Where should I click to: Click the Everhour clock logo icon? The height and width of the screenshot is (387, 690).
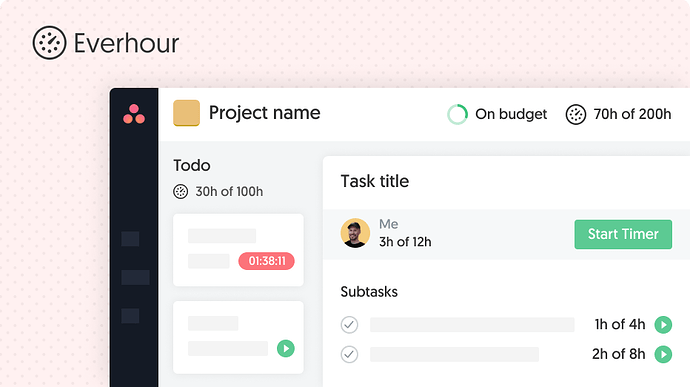(49, 43)
